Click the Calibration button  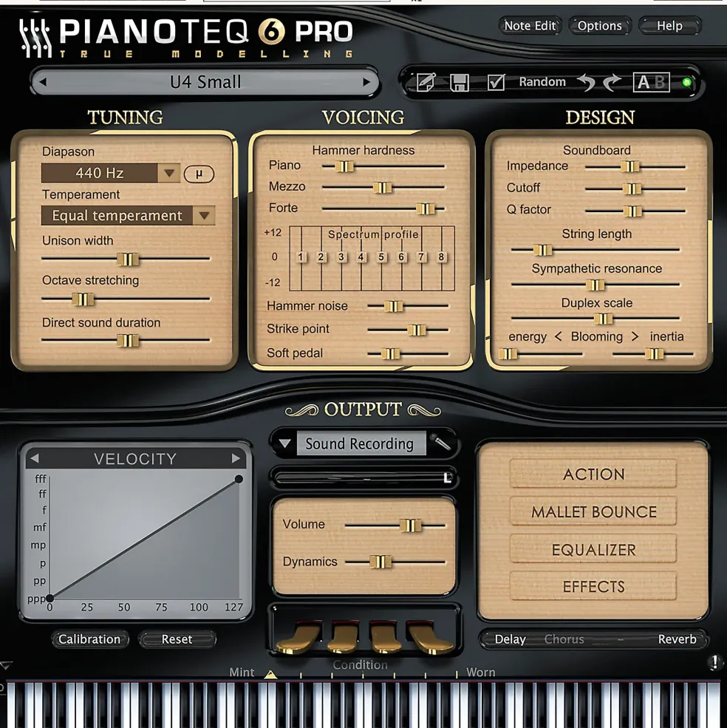[89, 639]
